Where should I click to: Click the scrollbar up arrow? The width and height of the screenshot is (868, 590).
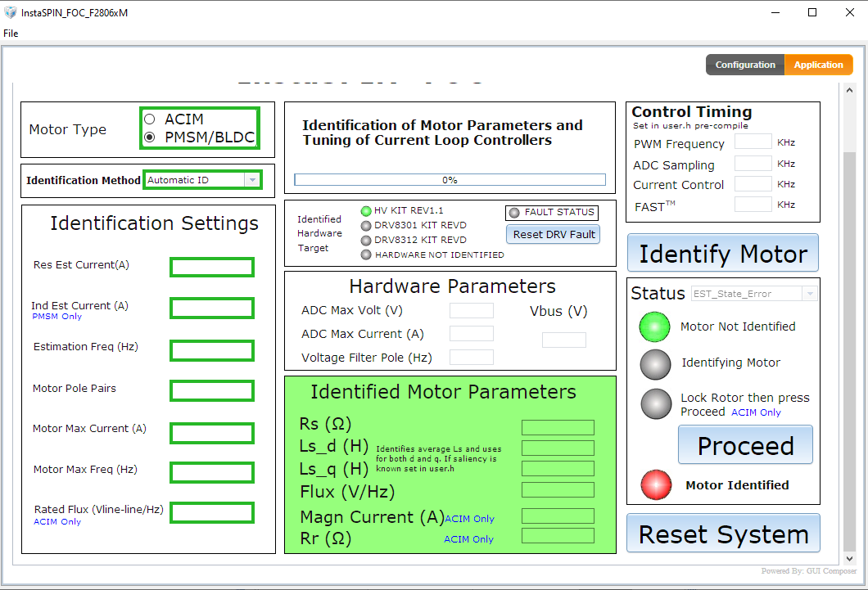point(849,90)
